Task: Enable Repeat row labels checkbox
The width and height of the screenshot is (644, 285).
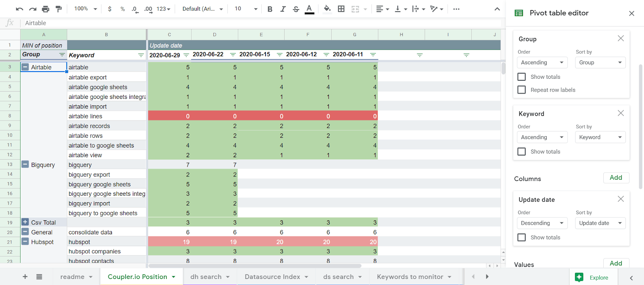Action: (522, 90)
